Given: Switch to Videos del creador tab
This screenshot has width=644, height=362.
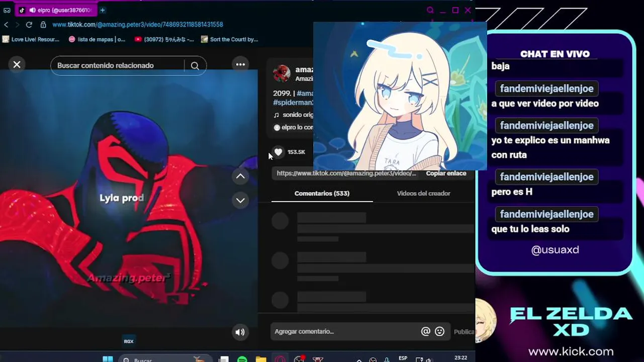Looking at the screenshot, I should (x=423, y=193).
